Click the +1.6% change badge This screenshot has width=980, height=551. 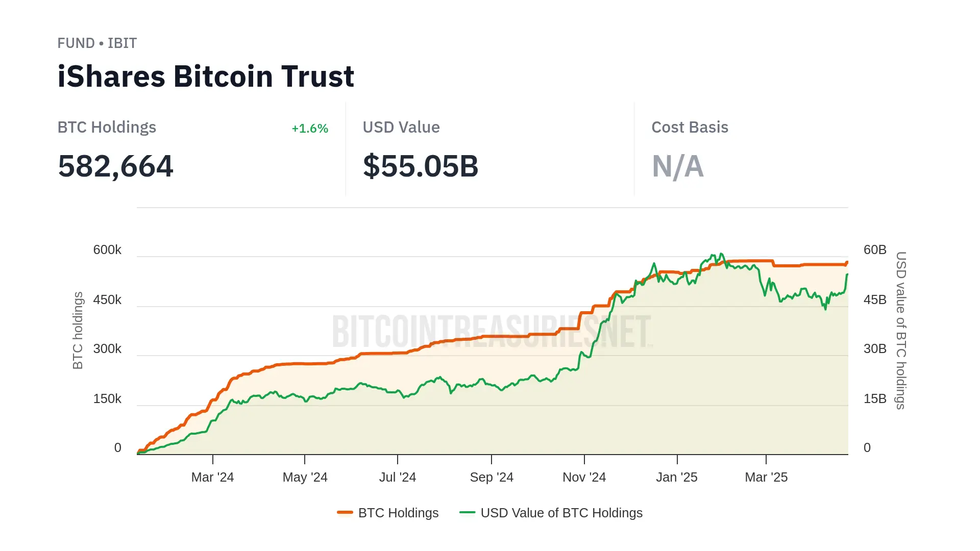click(310, 129)
